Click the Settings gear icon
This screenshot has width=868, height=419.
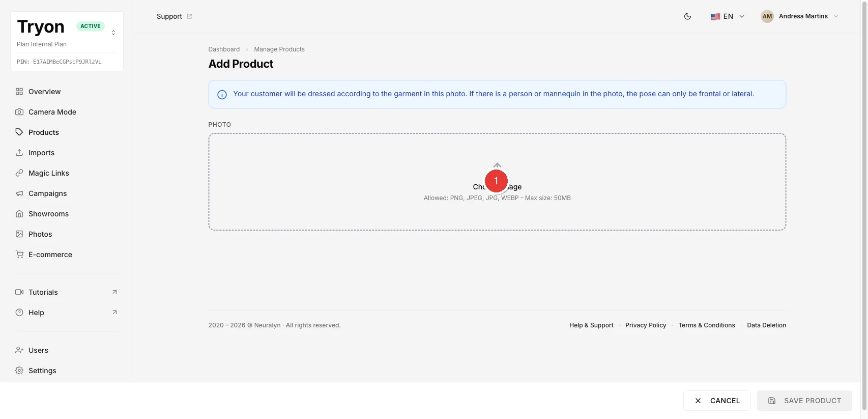tap(19, 371)
